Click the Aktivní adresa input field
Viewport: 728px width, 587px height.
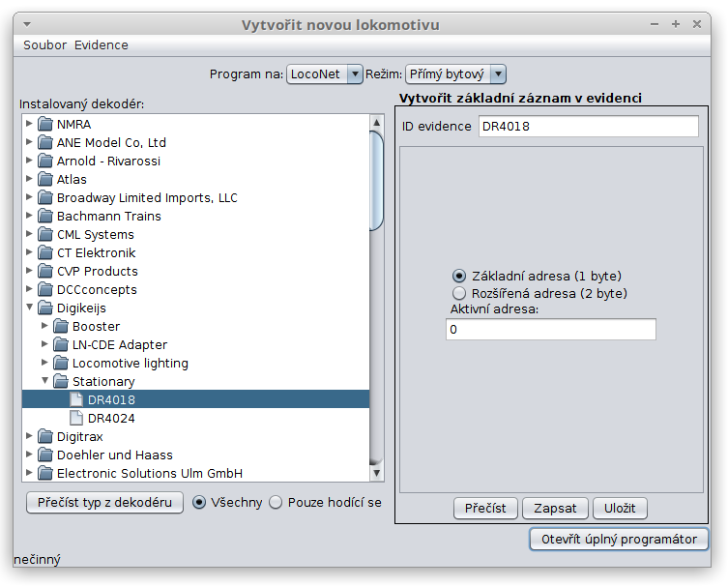pyautogui.click(x=551, y=329)
